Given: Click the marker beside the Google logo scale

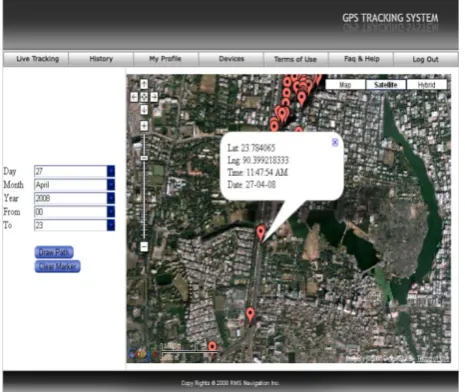Looking at the screenshot, I should tap(212, 348).
